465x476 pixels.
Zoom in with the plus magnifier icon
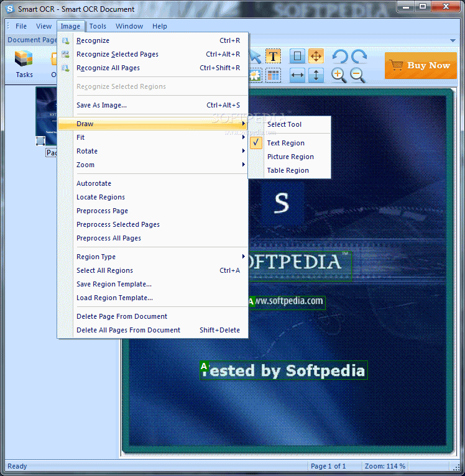[339, 75]
